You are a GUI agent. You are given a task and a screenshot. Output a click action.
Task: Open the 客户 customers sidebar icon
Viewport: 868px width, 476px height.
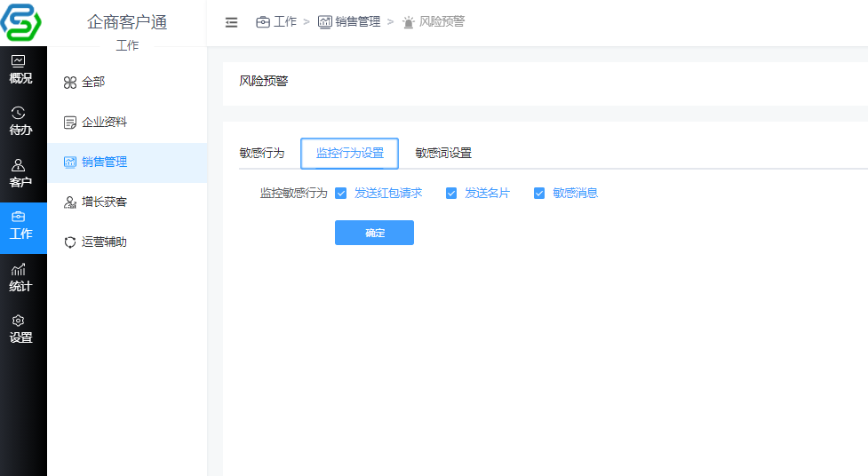click(19, 165)
